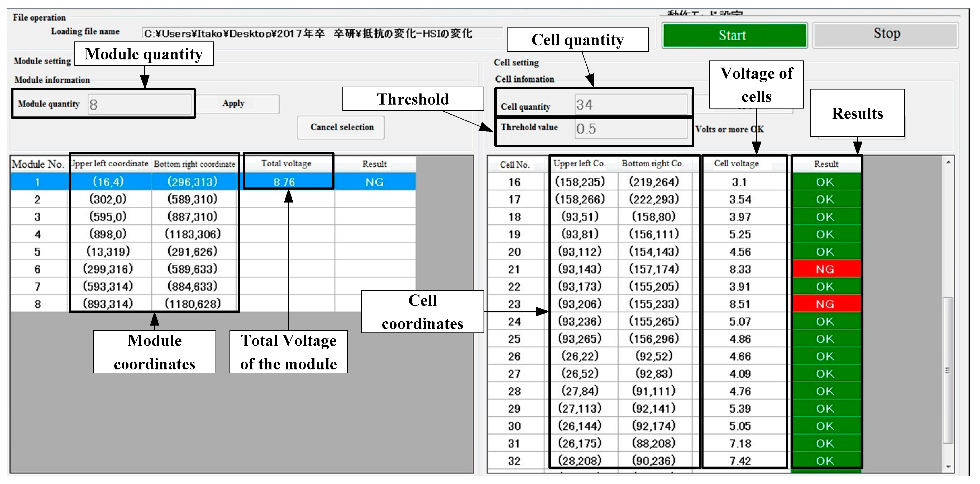980x484 pixels.
Task: Click the Cell voltage column header
Action: 737,164
